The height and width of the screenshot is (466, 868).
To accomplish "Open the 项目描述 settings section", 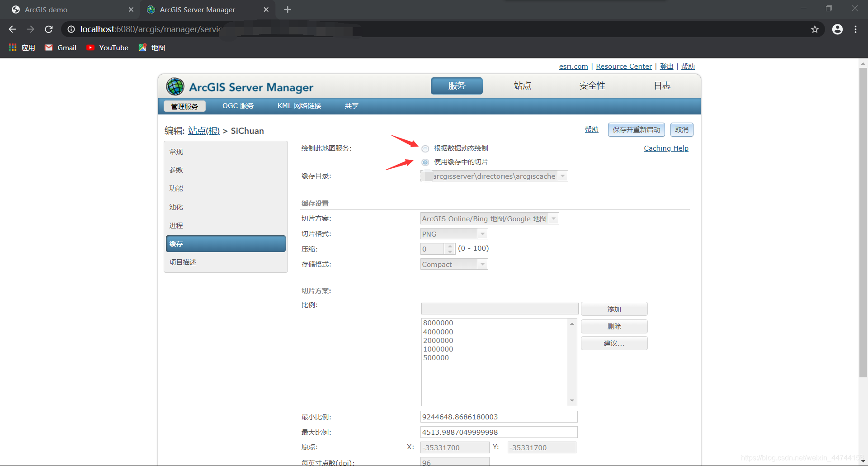I will 226,262.
